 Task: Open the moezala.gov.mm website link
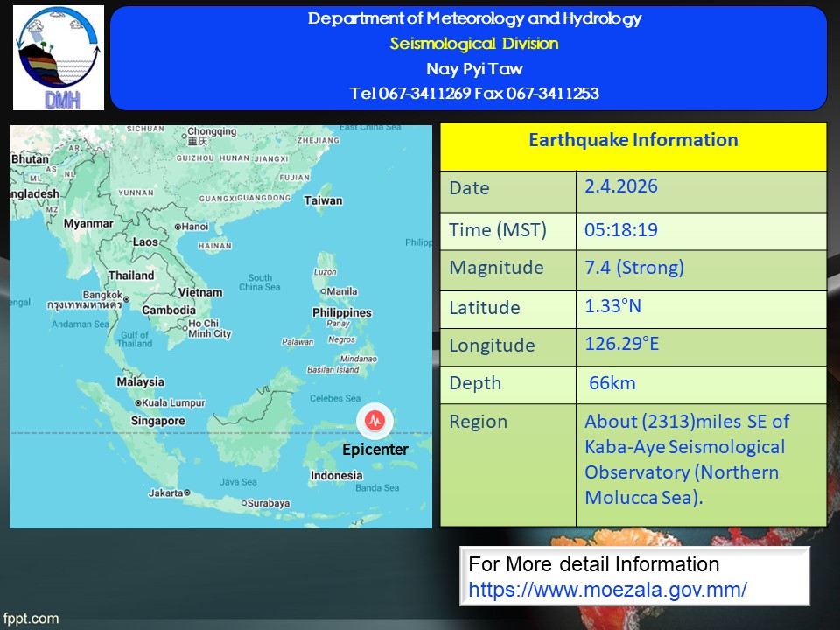(607, 590)
